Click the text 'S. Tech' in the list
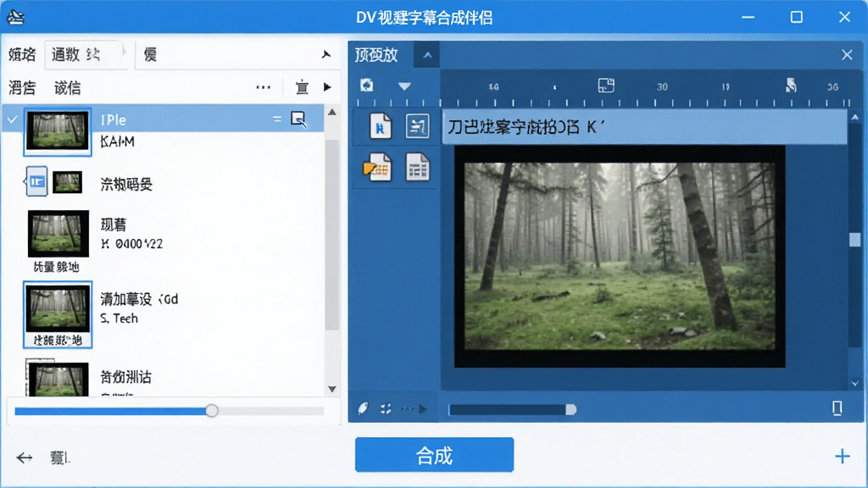Viewport: 868px width, 488px height. point(119,319)
